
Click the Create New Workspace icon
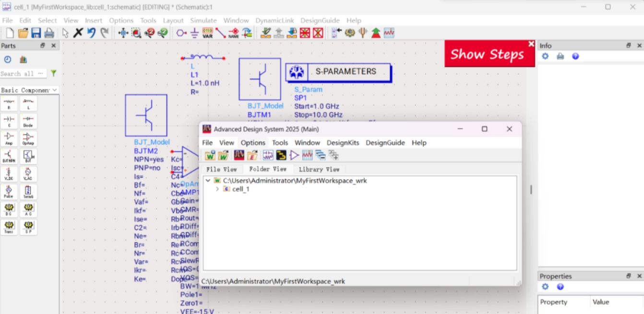tap(210, 156)
